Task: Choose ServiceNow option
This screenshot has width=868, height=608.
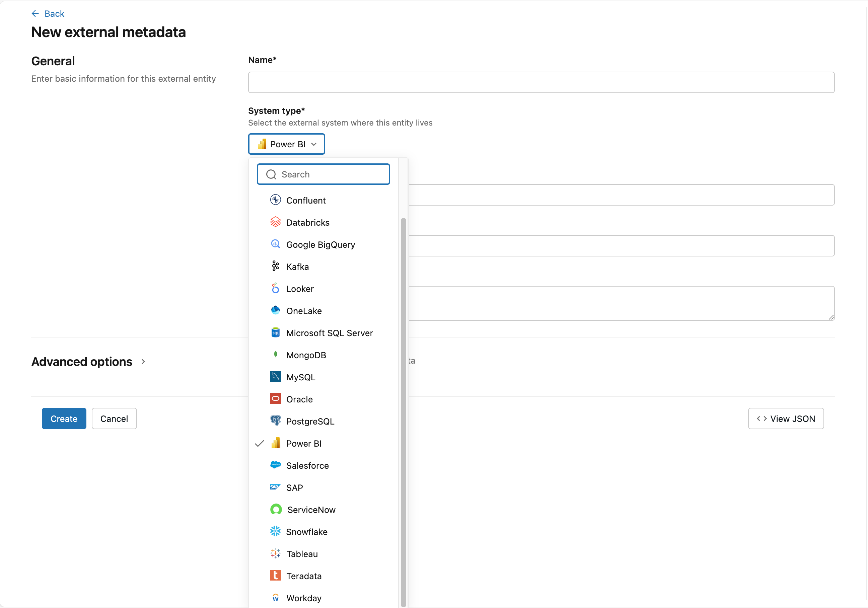Action: (x=323, y=510)
